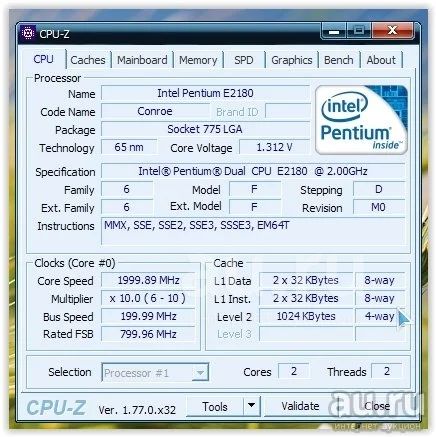The image size is (436, 437).
Task: Click the CPU-Z title bar app icon
Action: pos(28,33)
